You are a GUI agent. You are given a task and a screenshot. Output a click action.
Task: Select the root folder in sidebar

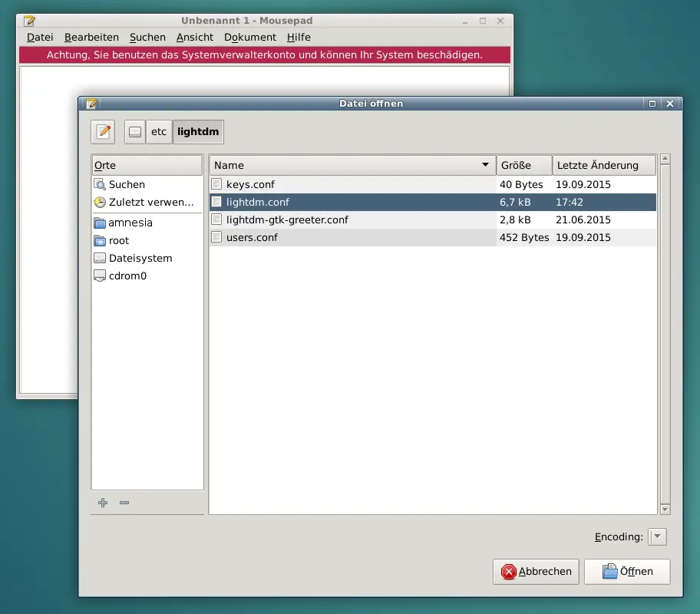tap(119, 240)
